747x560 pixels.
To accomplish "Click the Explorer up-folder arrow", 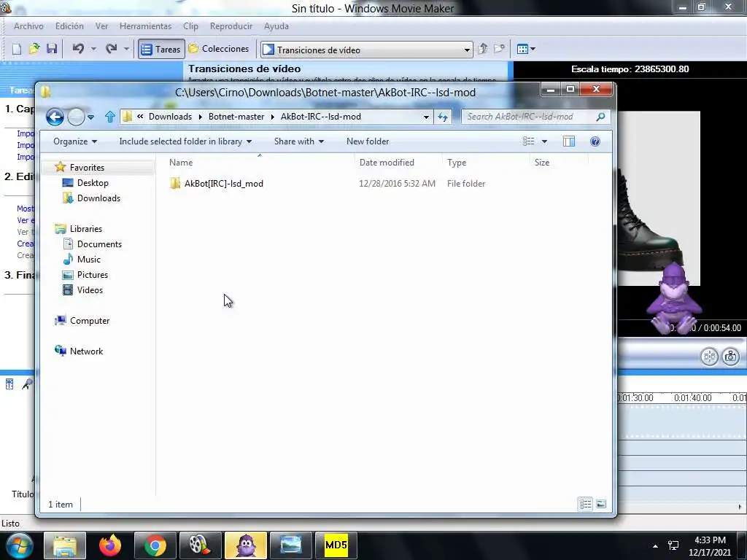I will pos(110,117).
